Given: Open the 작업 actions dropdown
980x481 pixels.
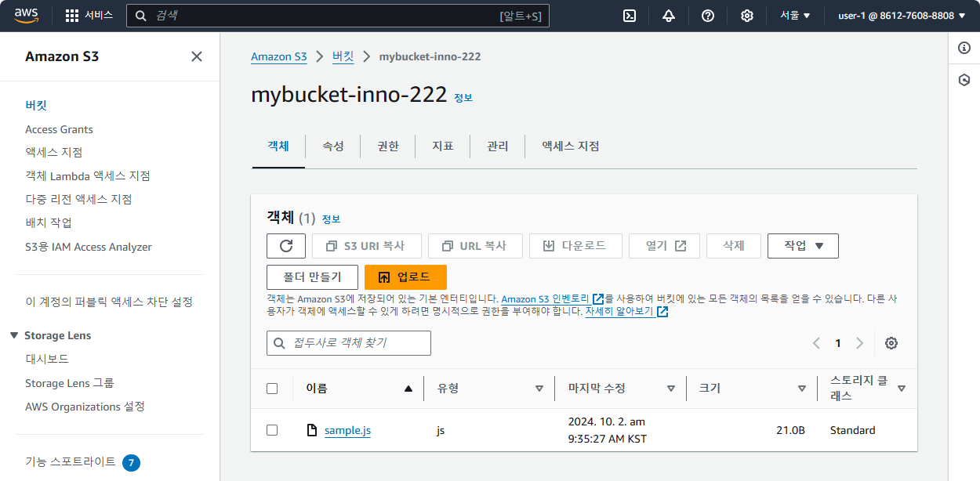Looking at the screenshot, I should pos(803,246).
